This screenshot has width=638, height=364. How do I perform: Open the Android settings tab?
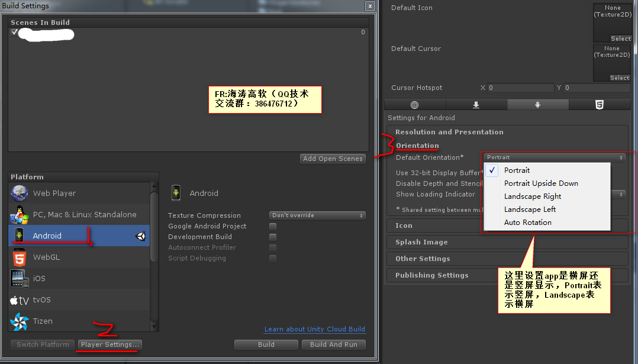pos(537,105)
